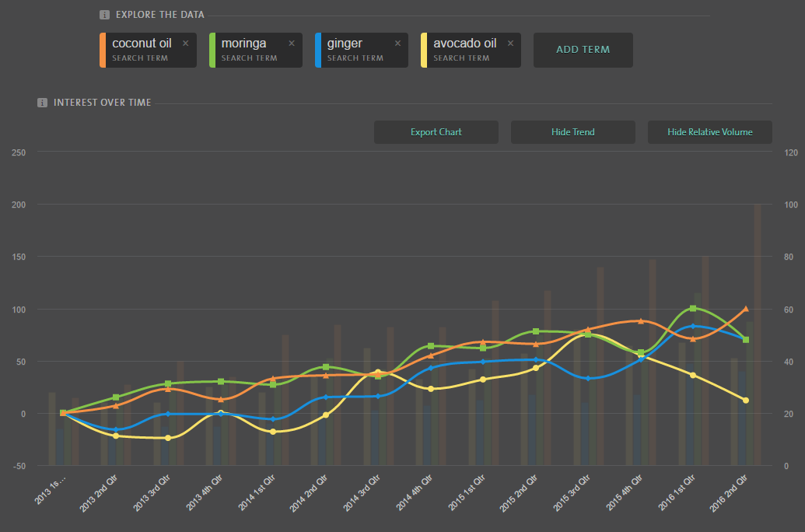Remove the avocado oil search term
Screen dimensions: 805x532
(x=511, y=44)
